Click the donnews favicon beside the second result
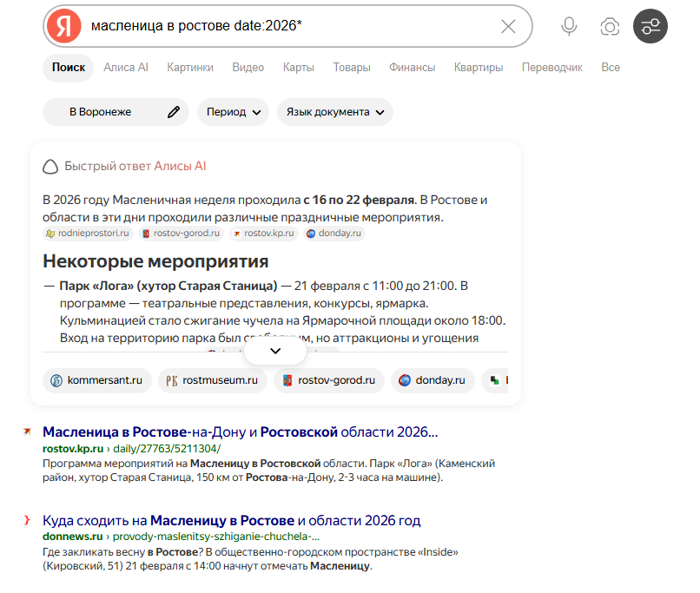700x593 pixels. (x=27, y=520)
